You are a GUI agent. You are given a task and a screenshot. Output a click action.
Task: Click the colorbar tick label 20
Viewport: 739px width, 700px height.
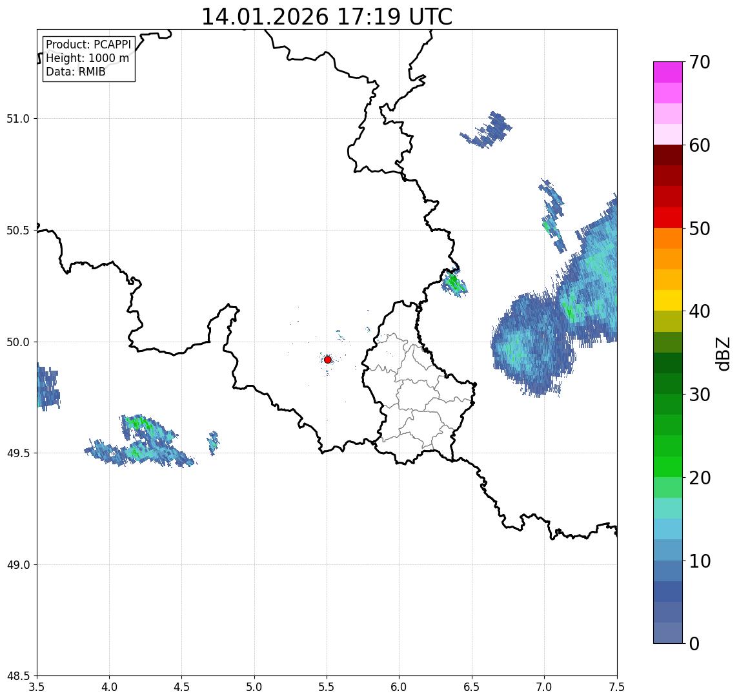pos(700,477)
